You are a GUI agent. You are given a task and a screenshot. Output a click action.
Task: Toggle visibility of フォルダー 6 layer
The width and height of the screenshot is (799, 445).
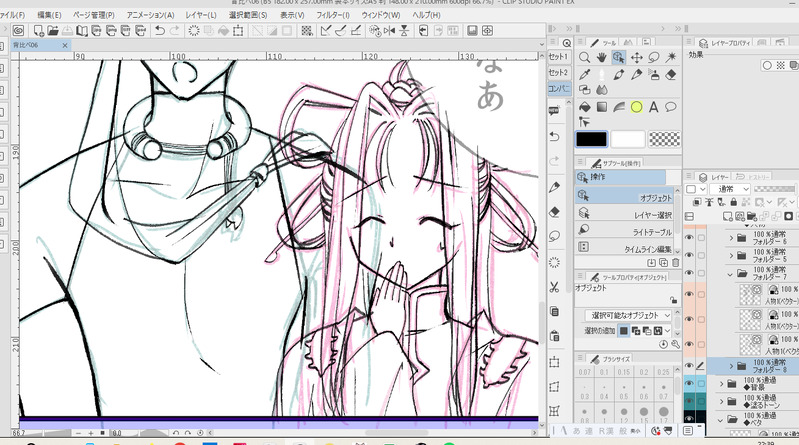[689, 238]
